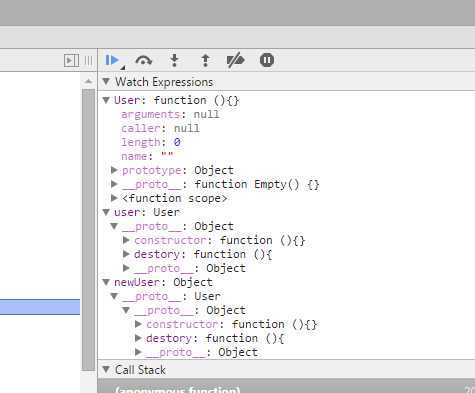Step out of the current function

(205, 61)
